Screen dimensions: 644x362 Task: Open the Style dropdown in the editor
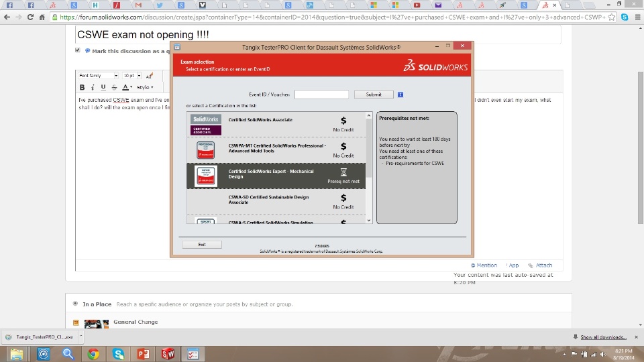click(x=145, y=87)
